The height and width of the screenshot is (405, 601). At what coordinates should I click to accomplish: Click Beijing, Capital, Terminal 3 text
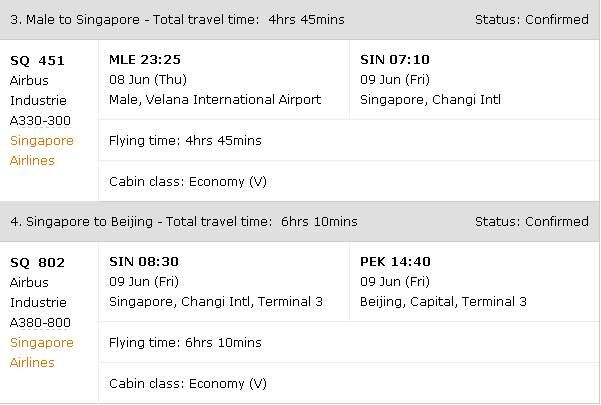(x=443, y=301)
